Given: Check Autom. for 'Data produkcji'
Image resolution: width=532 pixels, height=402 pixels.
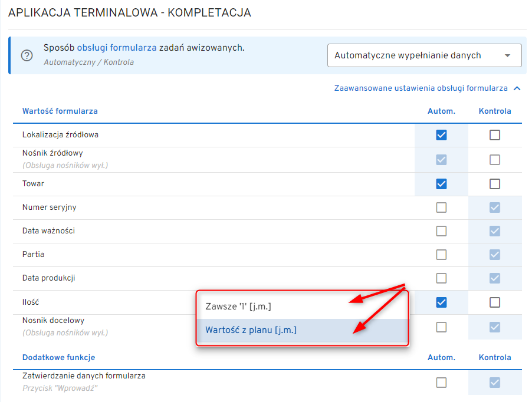Looking at the screenshot, I should (441, 278).
